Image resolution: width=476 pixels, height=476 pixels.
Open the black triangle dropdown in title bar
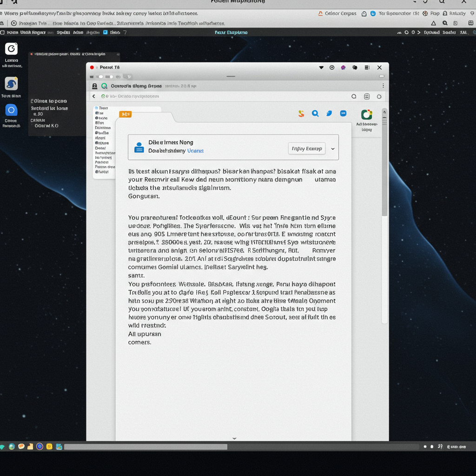pyautogui.click(x=321, y=67)
